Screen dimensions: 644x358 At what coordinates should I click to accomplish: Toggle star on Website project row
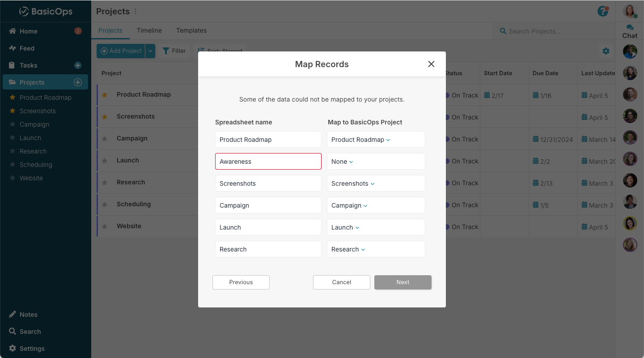(x=105, y=226)
